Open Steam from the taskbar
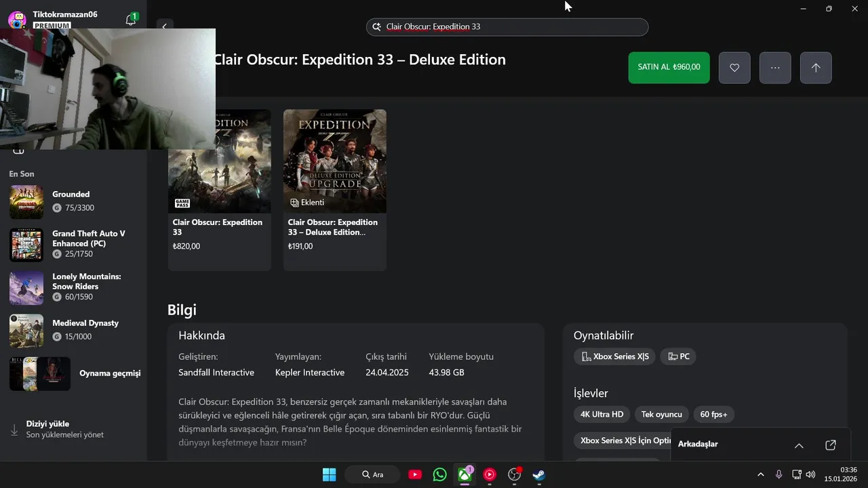 [539, 474]
